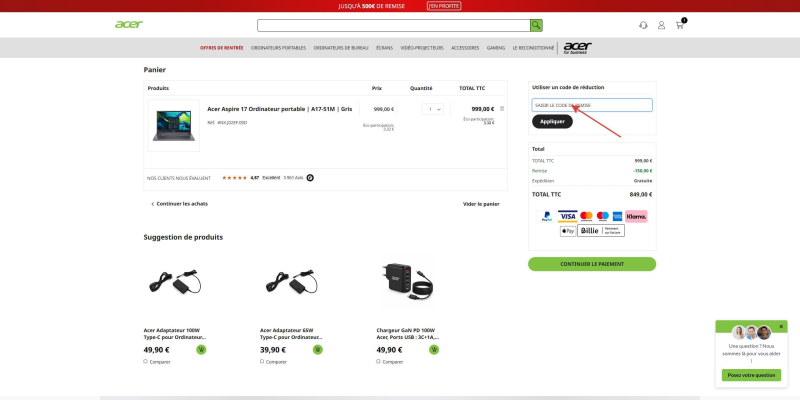This screenshot has height=400, width=800.
Task: Click the VISA payment logo
Action: coord(567,216)
